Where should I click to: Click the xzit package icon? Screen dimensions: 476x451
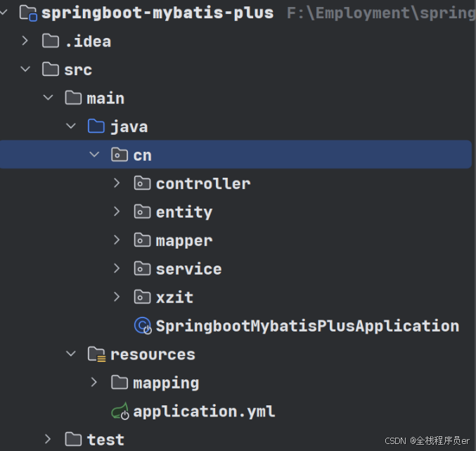pos(142,297)
